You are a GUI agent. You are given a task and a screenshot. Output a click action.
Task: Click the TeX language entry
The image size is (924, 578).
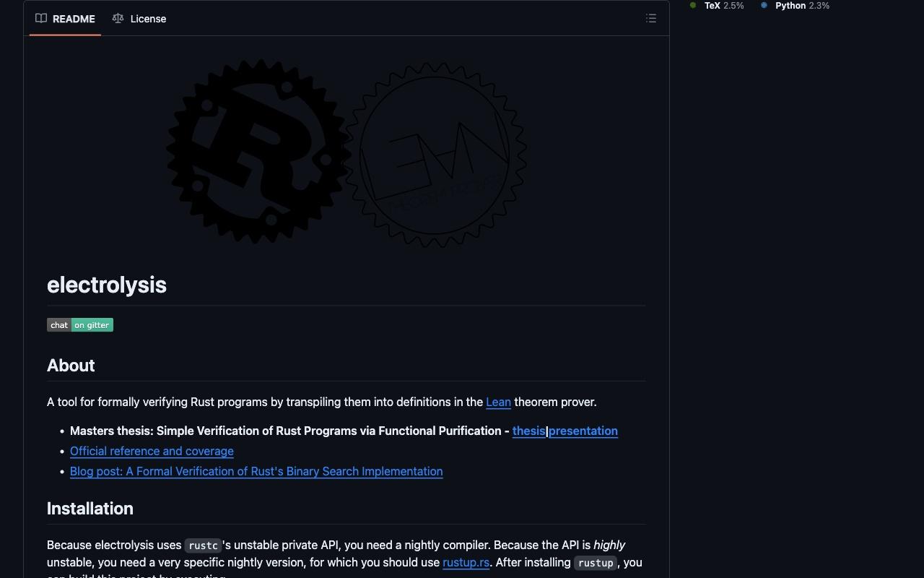(x=717, y=6)
